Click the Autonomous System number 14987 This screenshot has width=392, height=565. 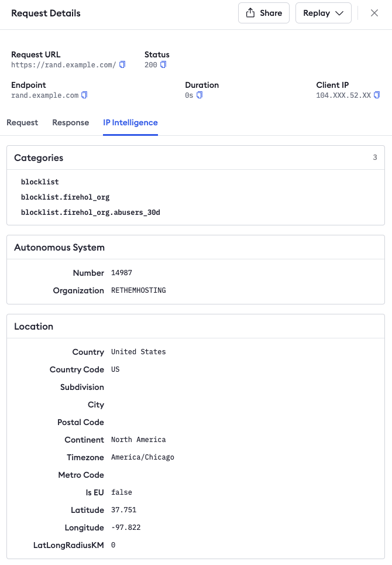pyautogui.click(x=122, y=273)
